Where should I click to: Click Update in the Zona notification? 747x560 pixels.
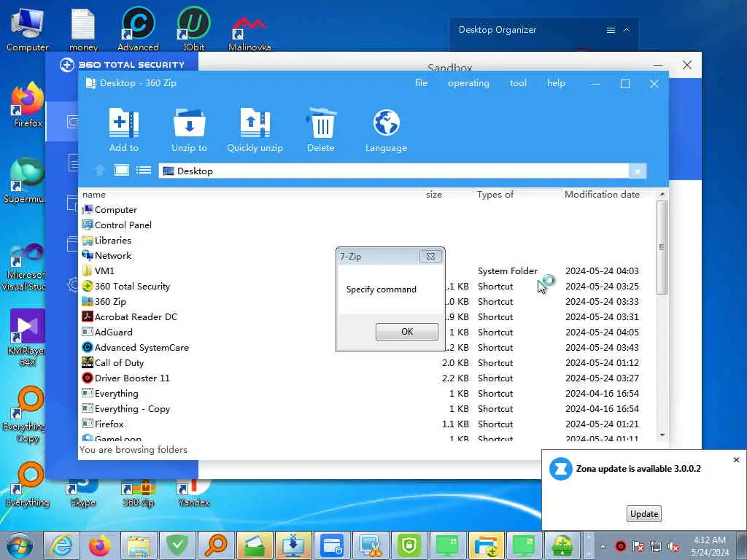(644, 514)
